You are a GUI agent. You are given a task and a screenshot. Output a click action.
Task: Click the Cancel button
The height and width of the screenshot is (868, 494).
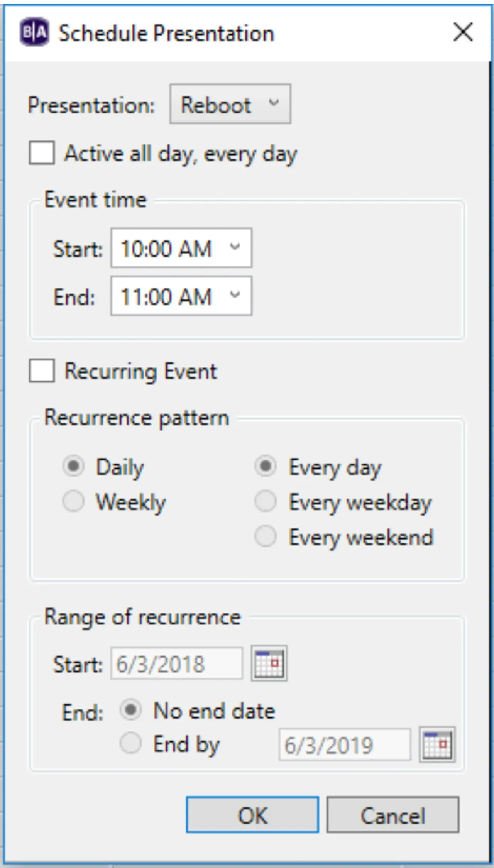[393, 815]
